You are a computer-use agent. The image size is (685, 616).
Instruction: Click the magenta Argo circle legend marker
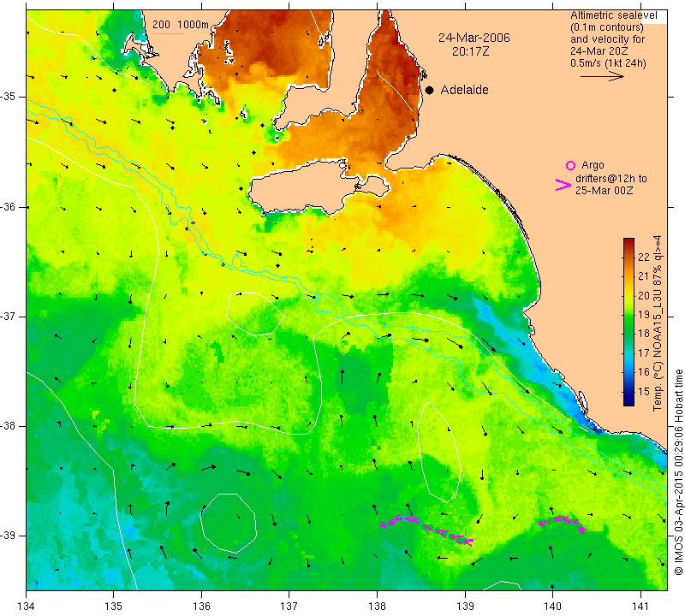pyautogui.click(x=570, y=165)
